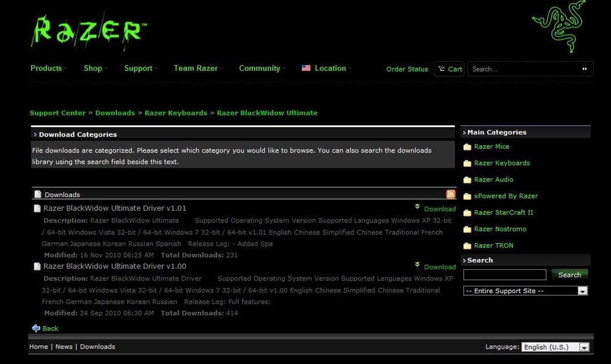The image size is (611, 364).
Task: Open the Razer Keyboards sidebar category
Action: pos(502,163)
